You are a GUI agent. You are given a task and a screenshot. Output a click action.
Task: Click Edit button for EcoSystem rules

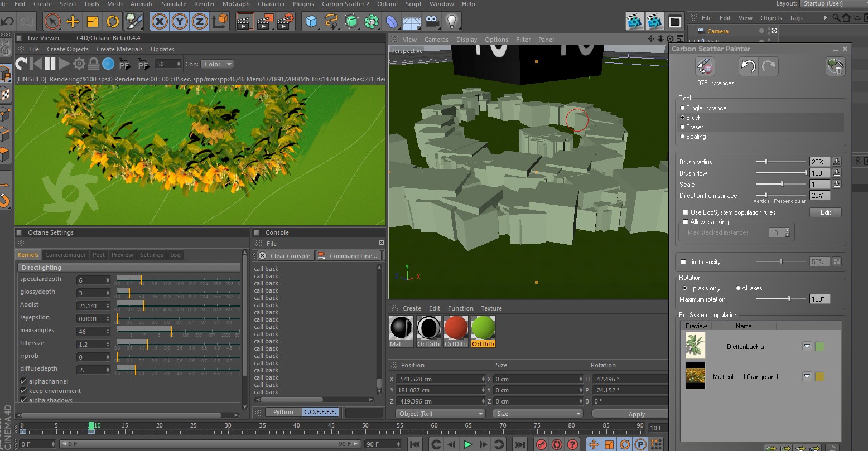coord(826,212)
